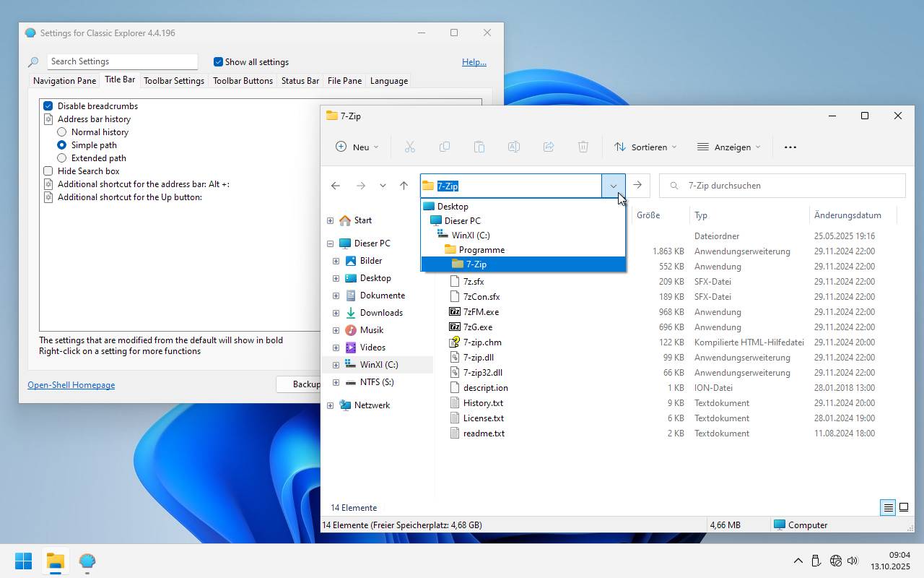This screenshot has height=578, width=924.
Task: Switch to details view icon in status area
Action: pos(888,507)
